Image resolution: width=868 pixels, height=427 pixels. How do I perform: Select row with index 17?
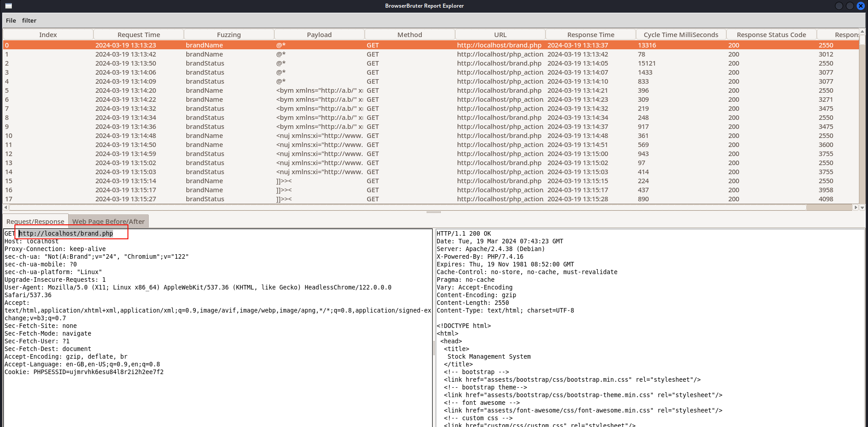pyautogui.click(x=431, y=199)
